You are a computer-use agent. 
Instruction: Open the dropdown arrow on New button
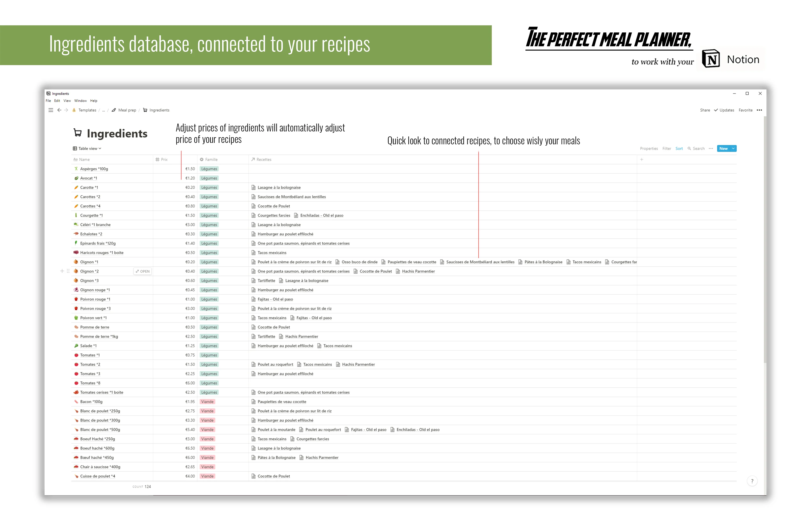pos(733,148)
